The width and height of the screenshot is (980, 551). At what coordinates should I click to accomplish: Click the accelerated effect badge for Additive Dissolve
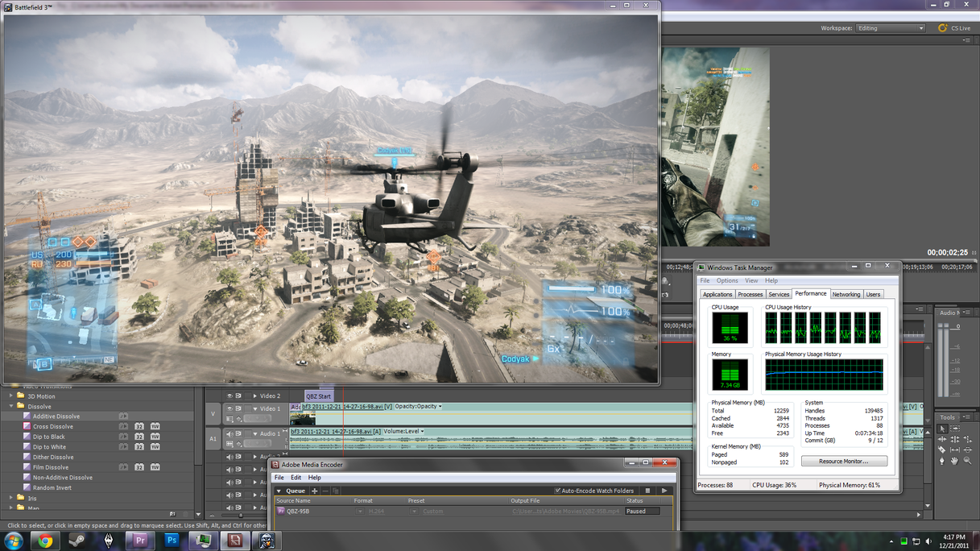pos(123,416)
